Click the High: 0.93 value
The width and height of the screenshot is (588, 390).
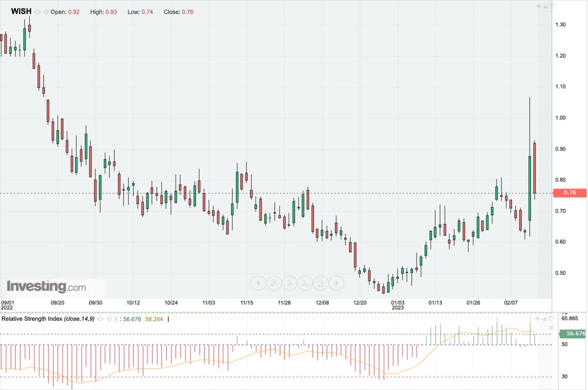click(111, 12)
